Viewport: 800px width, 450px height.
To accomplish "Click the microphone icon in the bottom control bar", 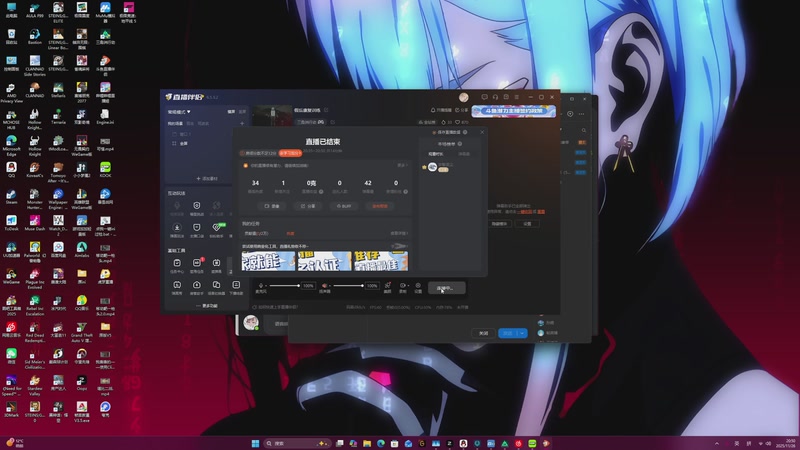I will pyautogui.click(x=261, y=286).
